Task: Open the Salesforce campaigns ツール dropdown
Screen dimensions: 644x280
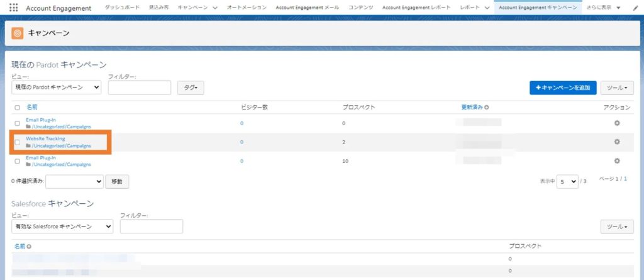Action: click(x=617, y=227)
